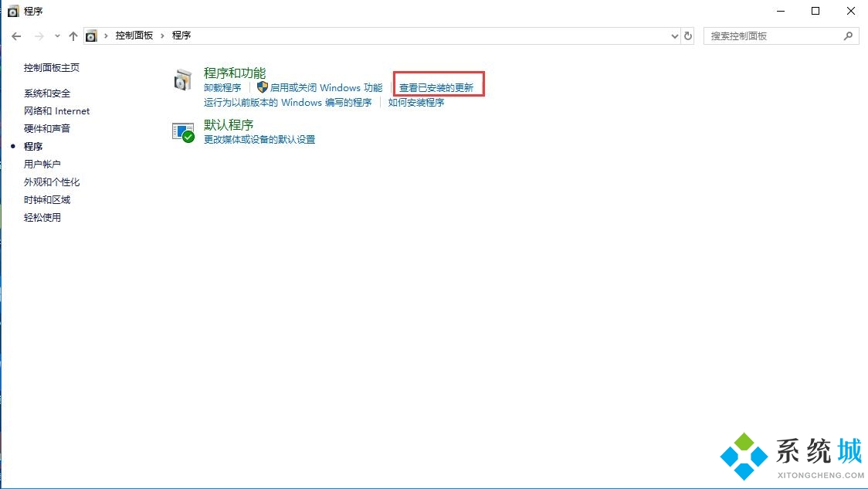The image size is (868, 489).
Task: Click the search magnifier icon
Action: point(848,36)
